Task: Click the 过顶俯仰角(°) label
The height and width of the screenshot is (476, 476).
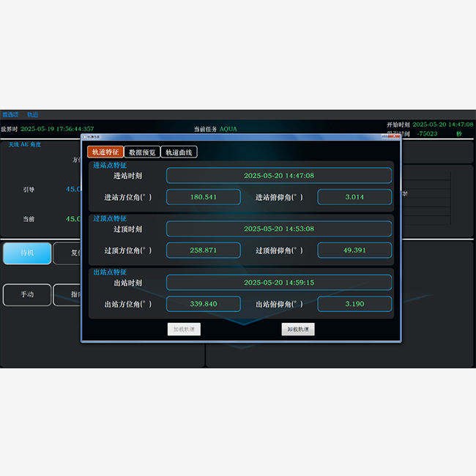Action: [279, 250]
